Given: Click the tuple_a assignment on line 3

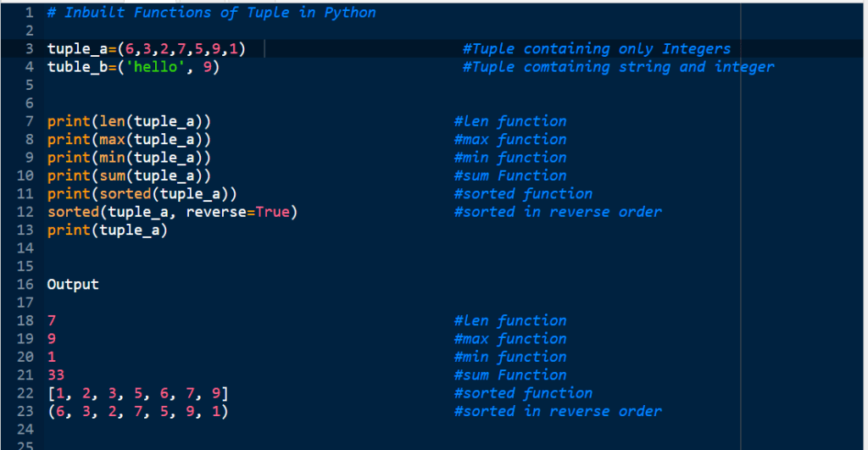Looking at the screenshot, I should tap(146, 49).
